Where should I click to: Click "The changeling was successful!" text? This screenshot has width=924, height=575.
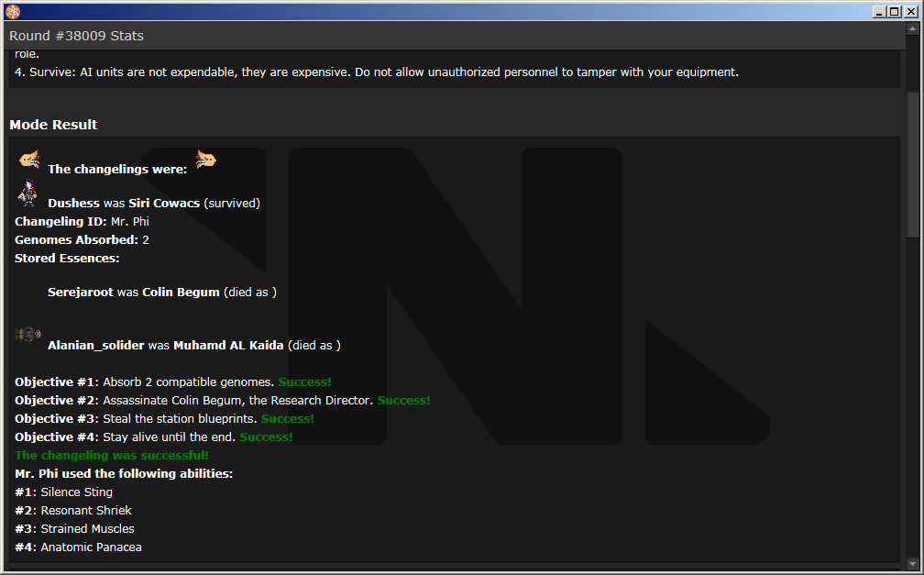[112, 455]
